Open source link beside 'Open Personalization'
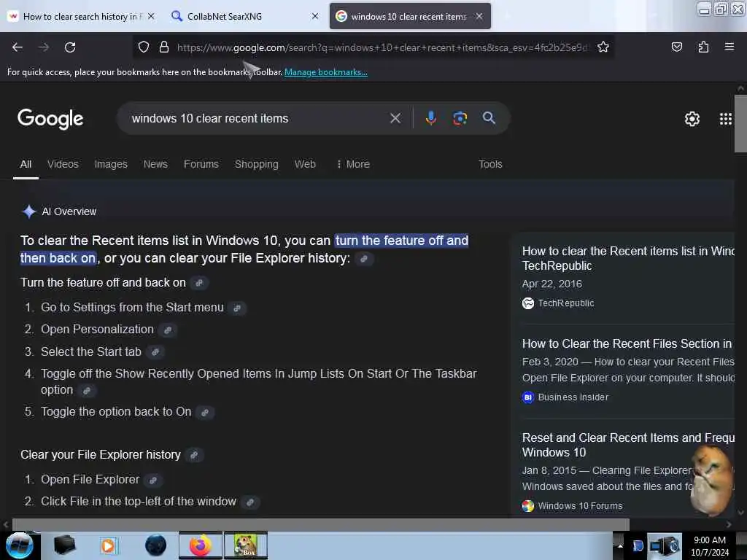The image size is (747, 560). [168, 330]
